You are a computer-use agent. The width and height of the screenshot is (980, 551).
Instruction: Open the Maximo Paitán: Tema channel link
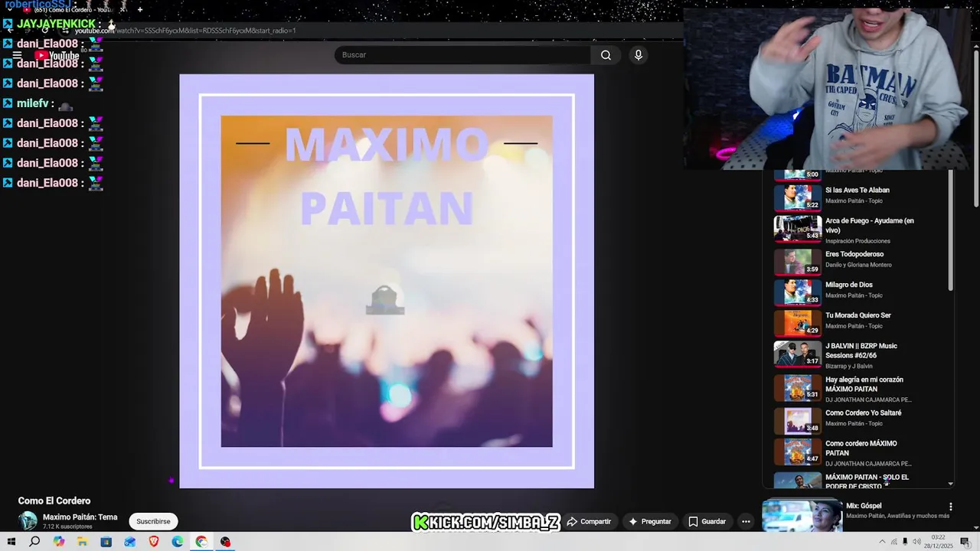80,517
